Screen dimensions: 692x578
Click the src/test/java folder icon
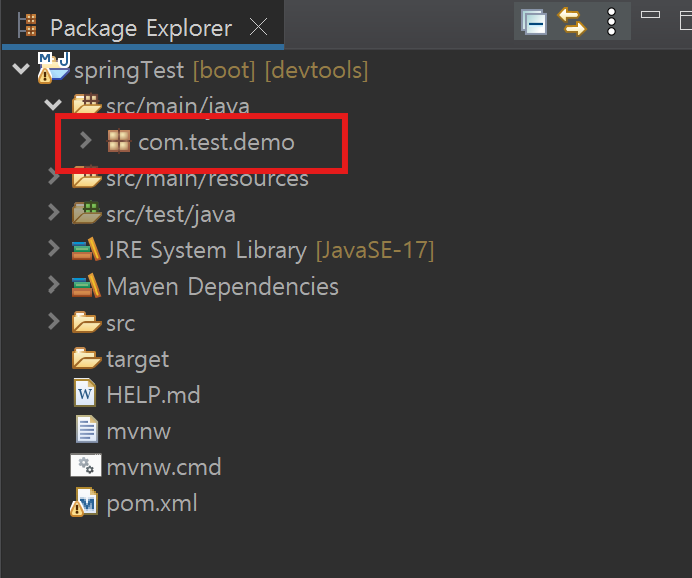86,212
